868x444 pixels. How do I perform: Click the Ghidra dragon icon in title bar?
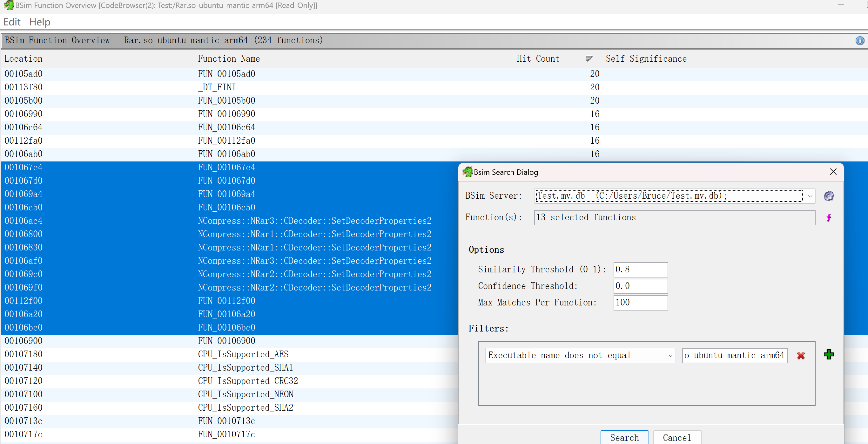click(x=8, y=5)
